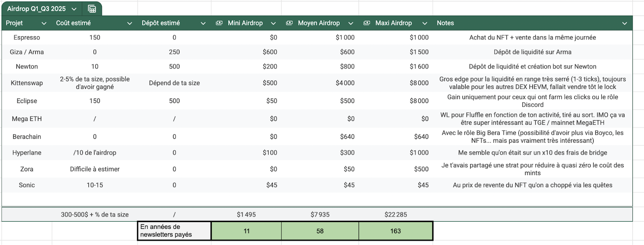Select Mini Airdrop total $1 495
Screen dimensions: 644x245
pyautogui.click(x=246, y=214)
